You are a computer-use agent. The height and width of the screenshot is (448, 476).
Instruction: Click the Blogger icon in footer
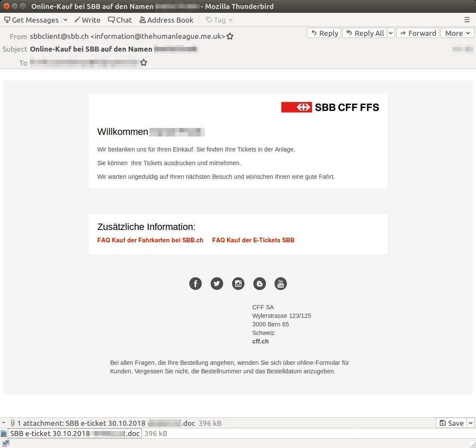pyautogui.click(x=260, y=283)
